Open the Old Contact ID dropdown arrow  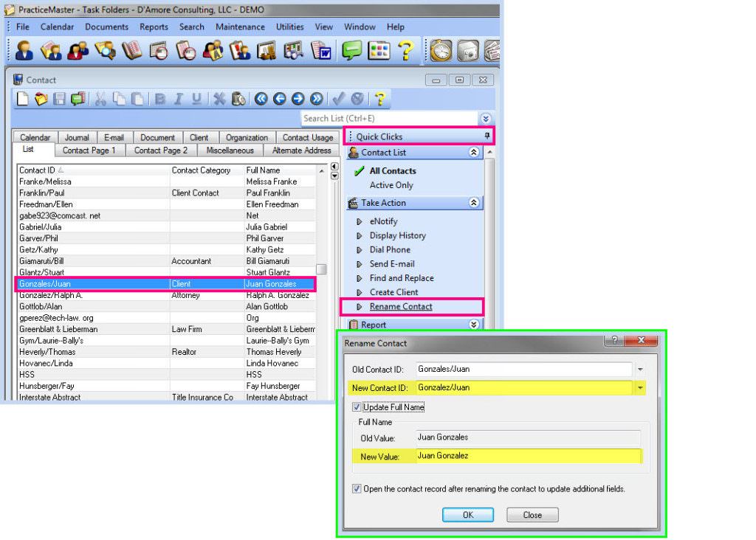coord(640,370)
